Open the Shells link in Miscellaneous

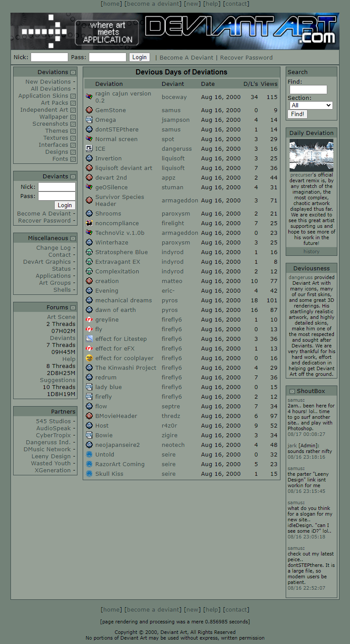62,290
